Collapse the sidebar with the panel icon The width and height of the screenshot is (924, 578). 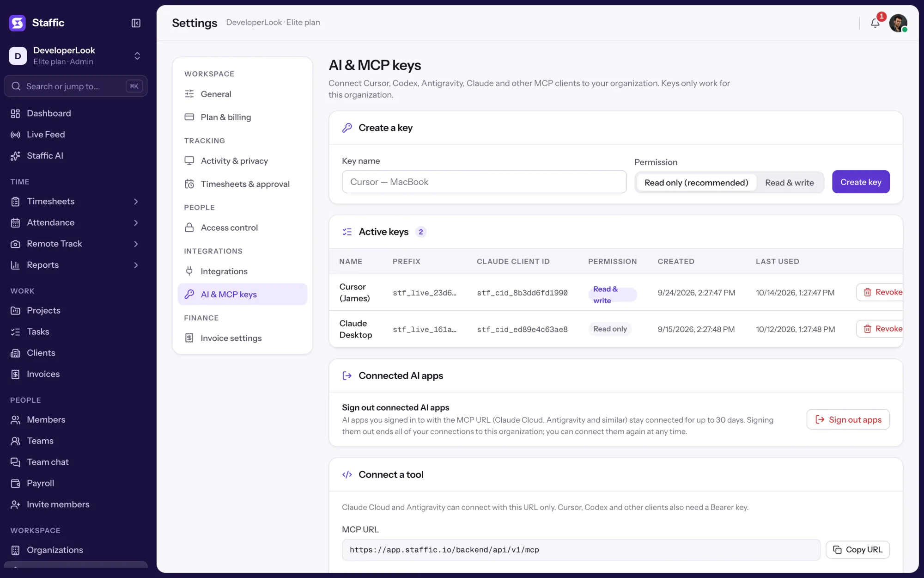136,23
